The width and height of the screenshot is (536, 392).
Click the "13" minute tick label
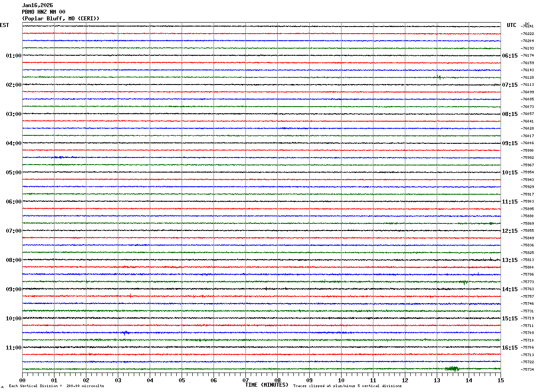[437, 380]
